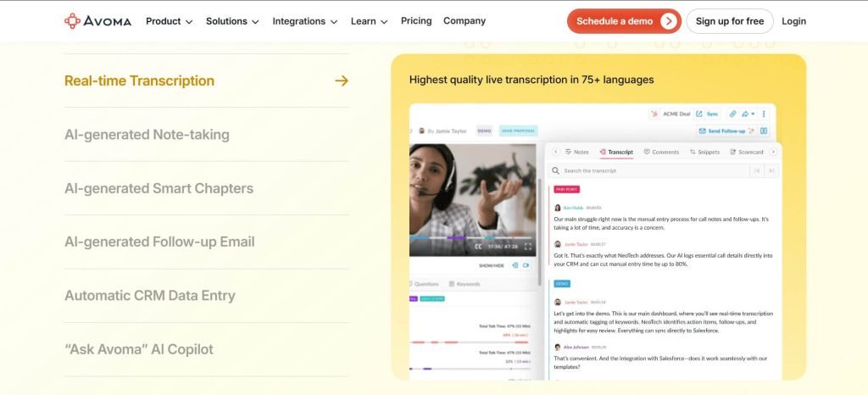This screenshot has height=395, width=868.
Task: Click the Sign up for free button
Action: click(730, 21)
